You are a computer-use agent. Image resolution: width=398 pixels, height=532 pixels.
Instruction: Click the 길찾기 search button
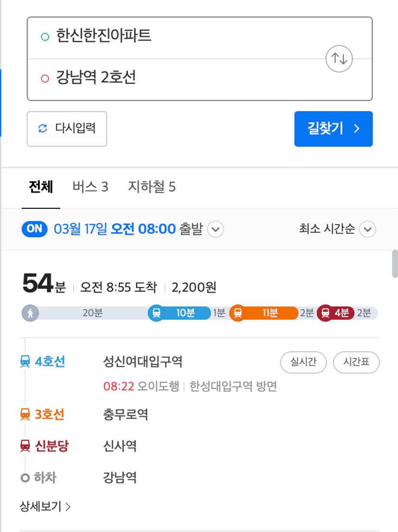(x=334, y=129)
